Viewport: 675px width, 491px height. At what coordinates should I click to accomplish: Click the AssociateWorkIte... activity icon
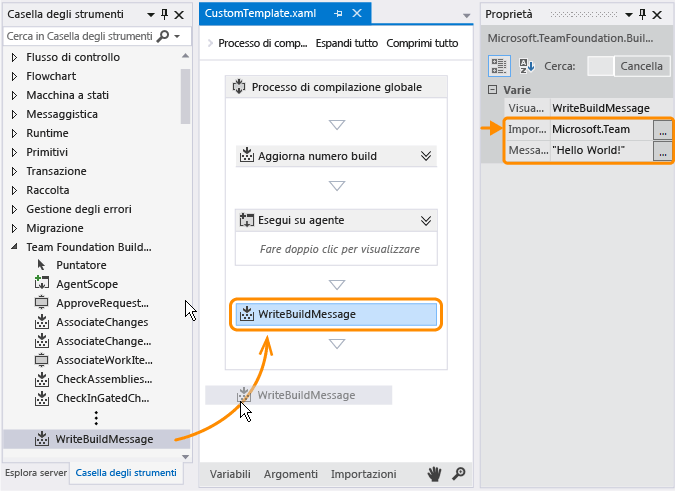tap(41, 360)
